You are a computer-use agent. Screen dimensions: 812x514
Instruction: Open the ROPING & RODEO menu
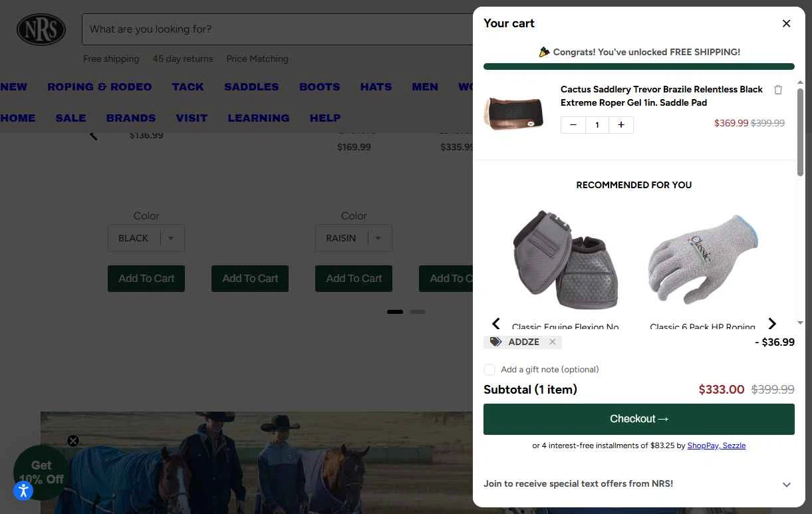click(x=100, y=87)
